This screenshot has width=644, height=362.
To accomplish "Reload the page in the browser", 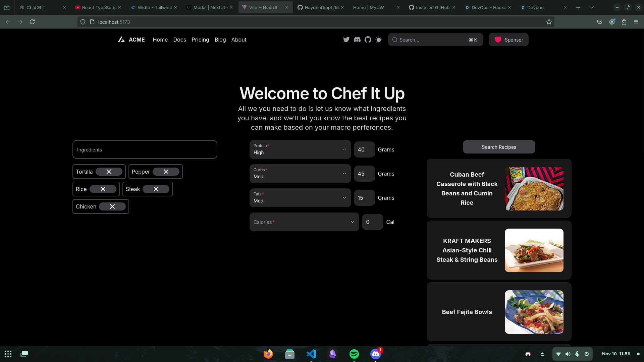I will (x=32, y=22).
